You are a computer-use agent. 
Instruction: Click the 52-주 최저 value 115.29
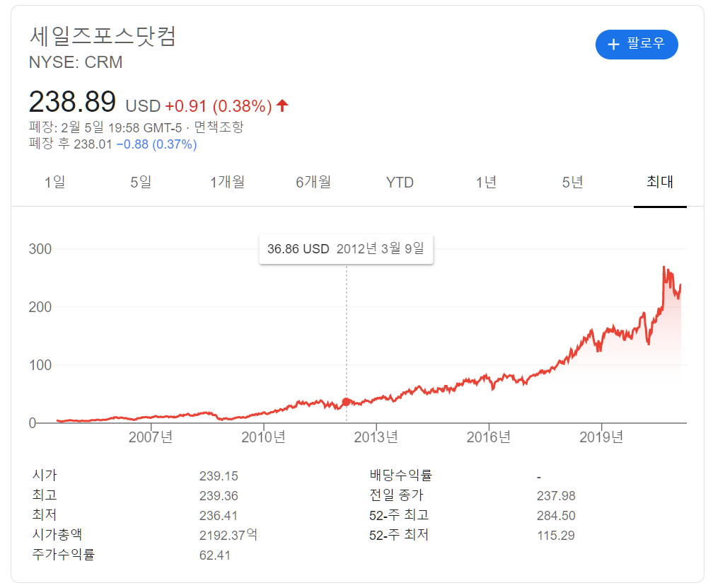coord(556,536)
